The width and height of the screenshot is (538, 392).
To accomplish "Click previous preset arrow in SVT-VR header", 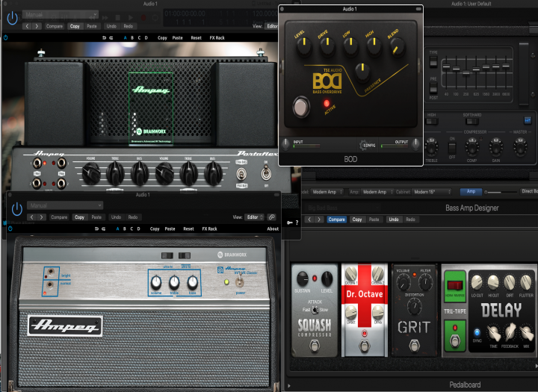I will click(x=31, y=217).
